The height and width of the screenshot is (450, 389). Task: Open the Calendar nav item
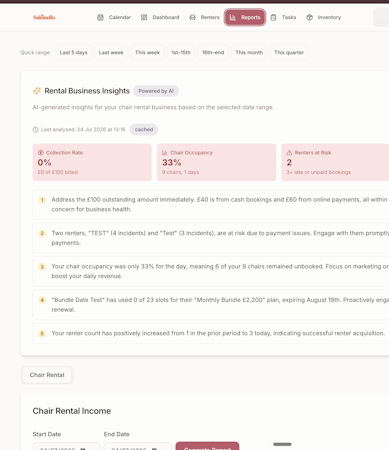click(114, 17)
